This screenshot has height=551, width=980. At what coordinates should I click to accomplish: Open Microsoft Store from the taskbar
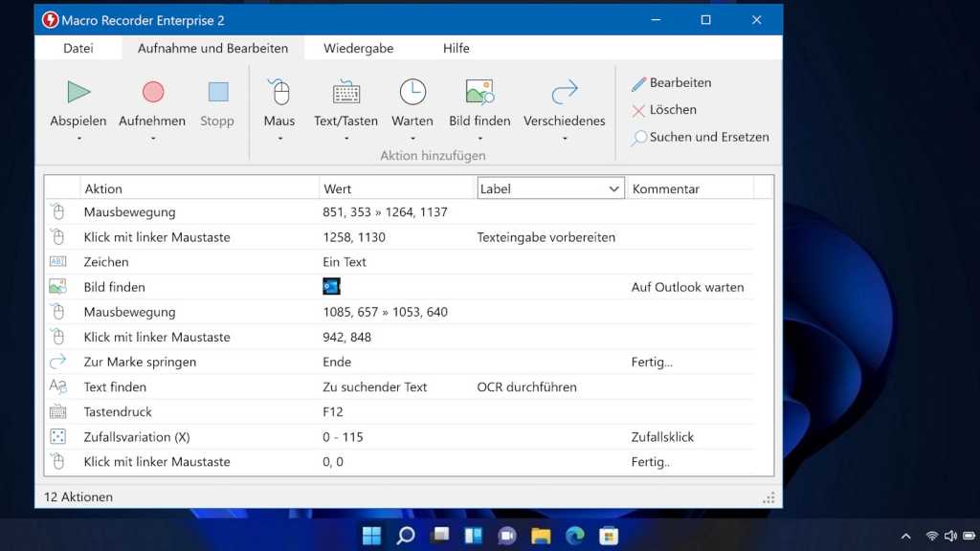point(609,536)
